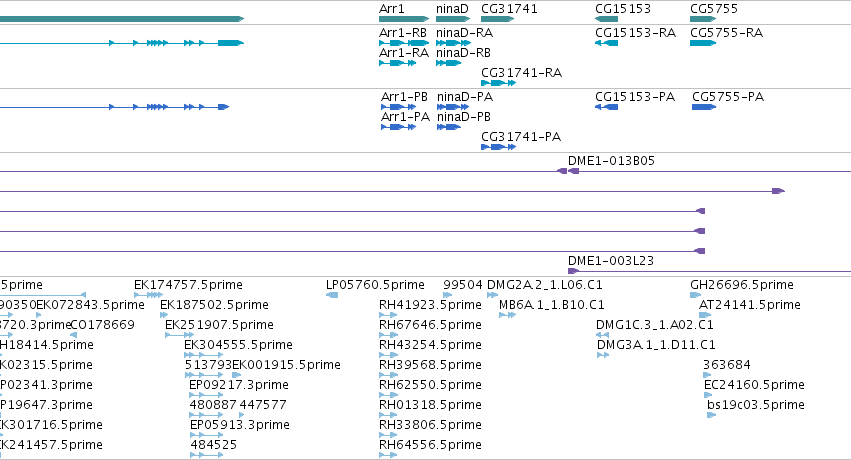Click the bs19c03.5prime EST label
851x460 pixels.
(x=755, y=405)
